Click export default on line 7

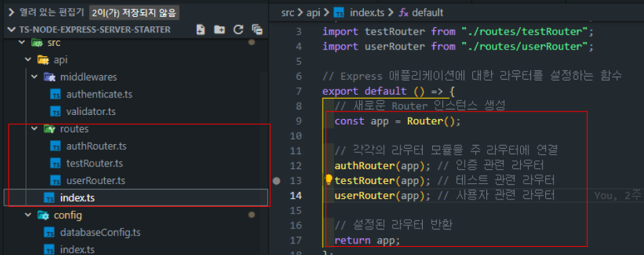coord(365,91)
